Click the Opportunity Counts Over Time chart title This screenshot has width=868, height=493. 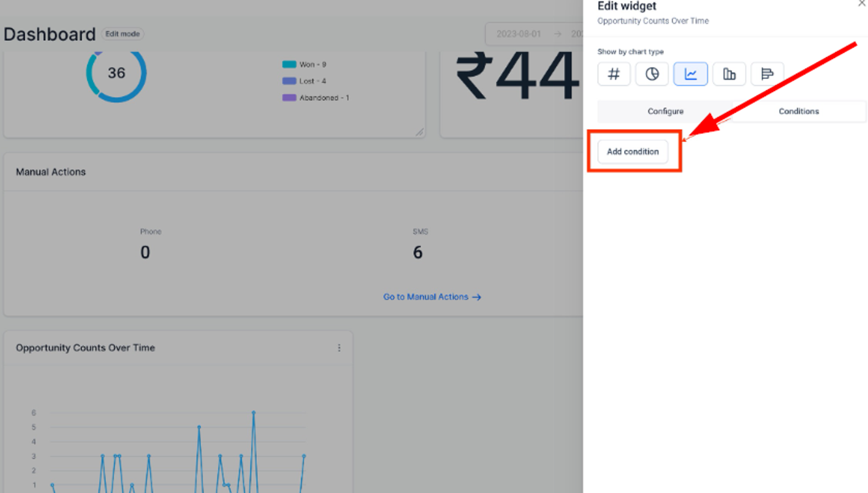85,348
